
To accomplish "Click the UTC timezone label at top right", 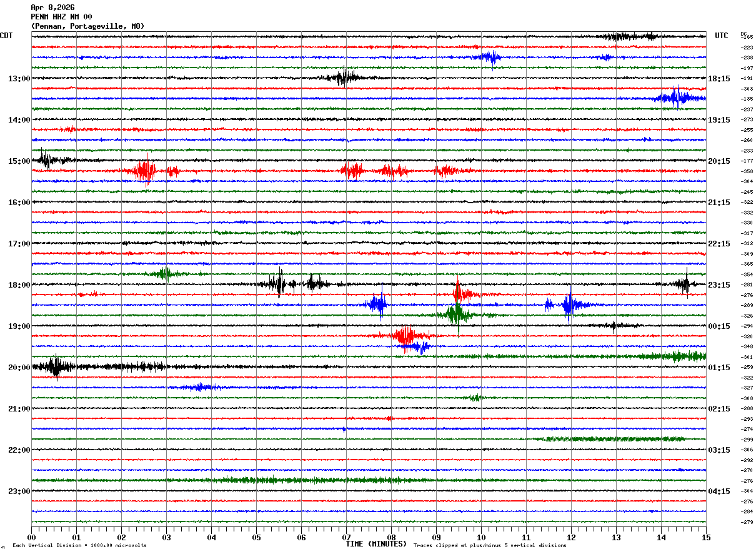I will click(x=722, y=36).
